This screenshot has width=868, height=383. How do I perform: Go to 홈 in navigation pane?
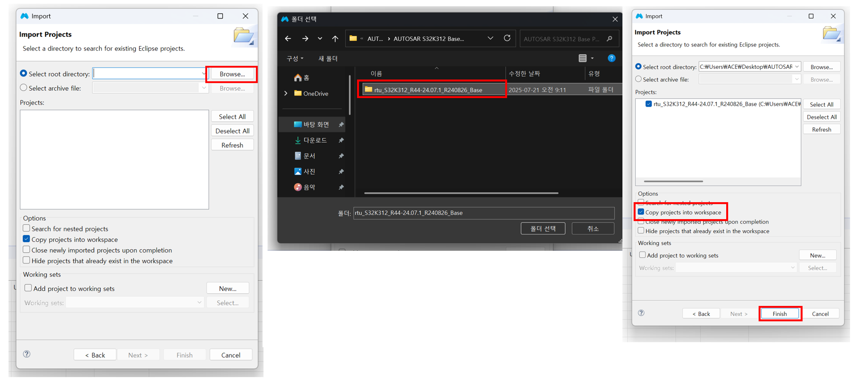pos(306,78)
